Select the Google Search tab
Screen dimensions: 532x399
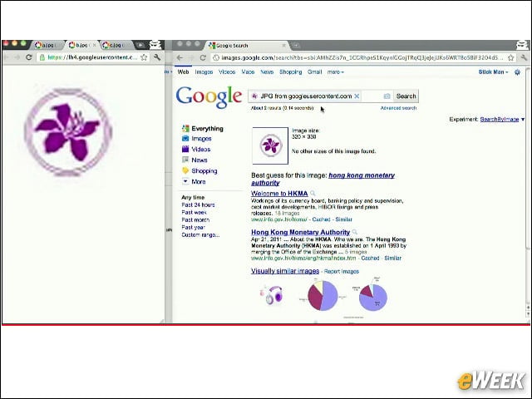tap(248, 45)
